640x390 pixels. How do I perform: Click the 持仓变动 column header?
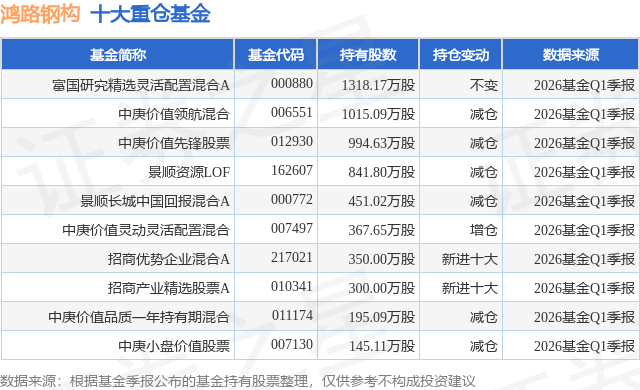461,55
